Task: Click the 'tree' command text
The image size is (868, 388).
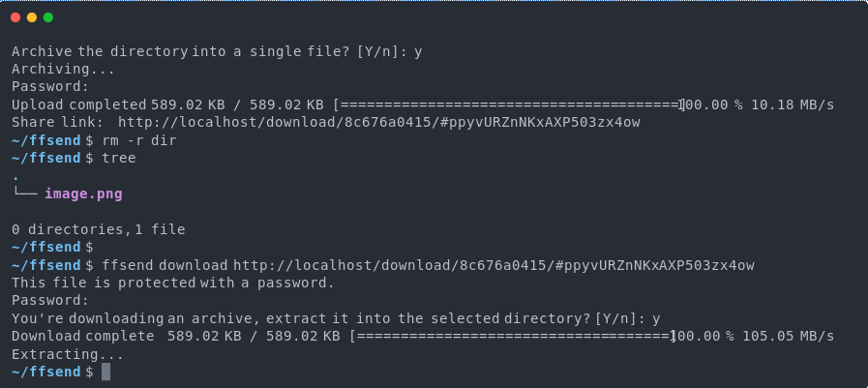Action: point(119,159)
